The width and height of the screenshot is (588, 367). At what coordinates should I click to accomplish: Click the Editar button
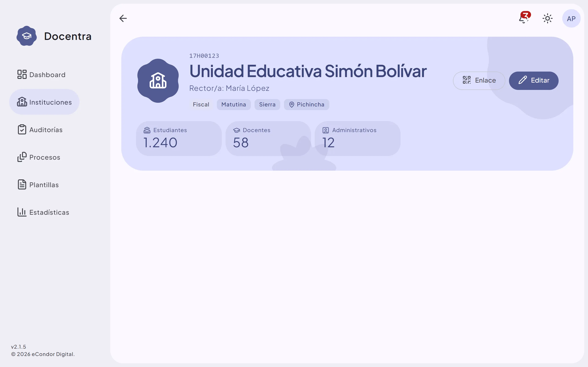pyautogui.click(x=534, y=81)
